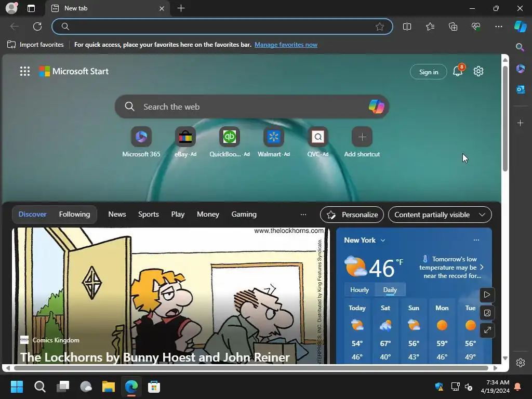Click the background image icon

[487, 313]
